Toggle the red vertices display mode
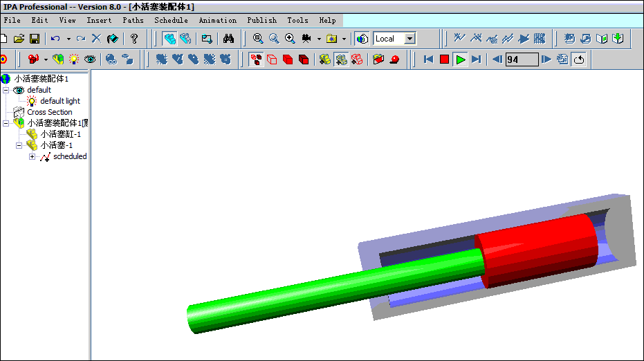Screen dimensions: 644x361 pos(256,59)
